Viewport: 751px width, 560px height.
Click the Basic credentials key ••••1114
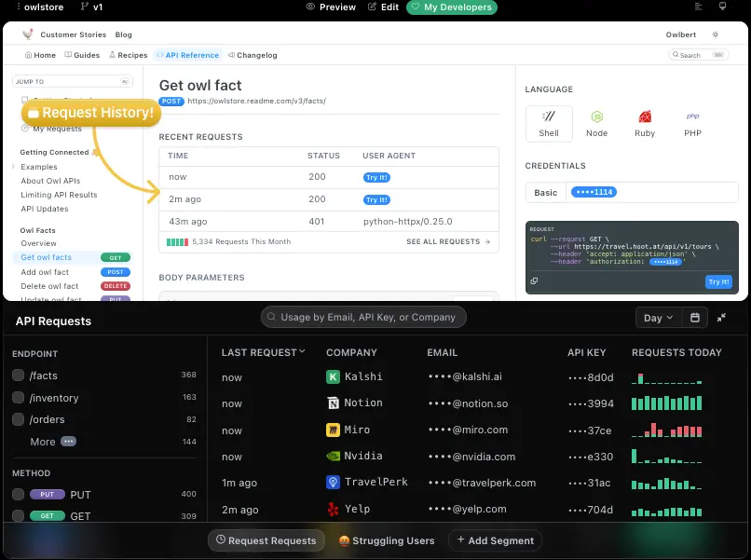594,192
